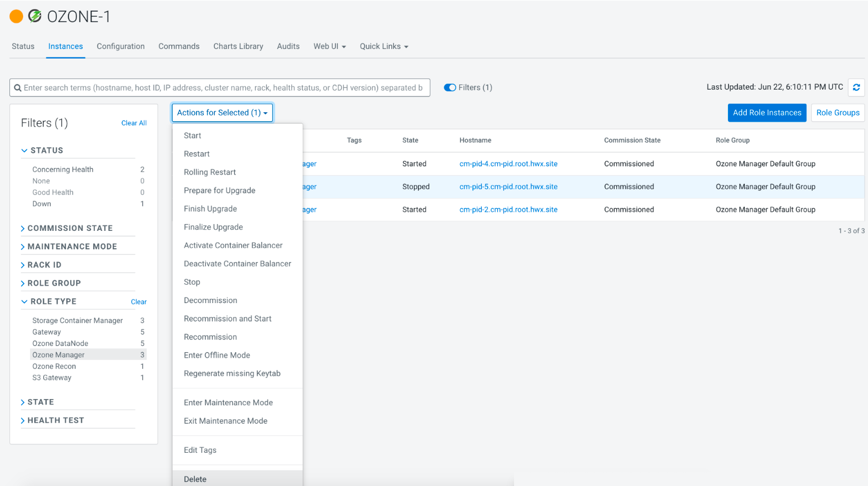Close the Actions for Selected dropdown
The width and height of the screenshot is (868, 486).
[x=222, y=113]
